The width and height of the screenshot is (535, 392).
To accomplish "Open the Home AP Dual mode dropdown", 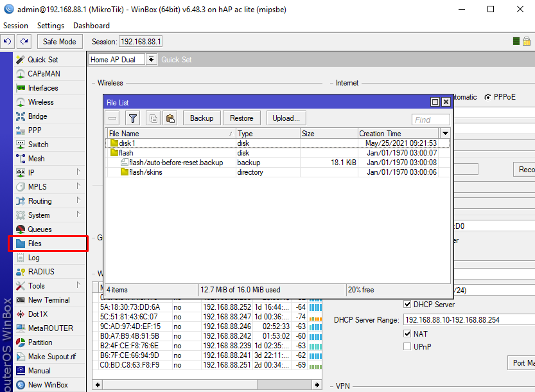I will click(151, 60).
